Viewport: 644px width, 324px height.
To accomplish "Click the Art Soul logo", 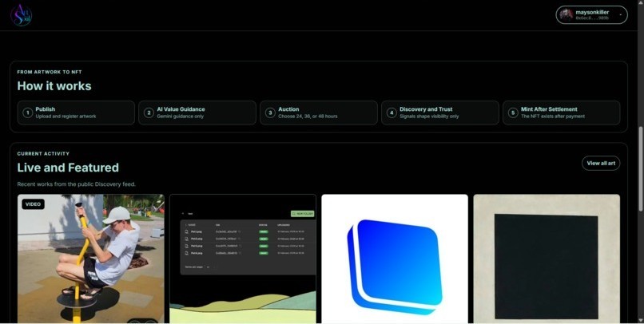I will pos(22,15).
